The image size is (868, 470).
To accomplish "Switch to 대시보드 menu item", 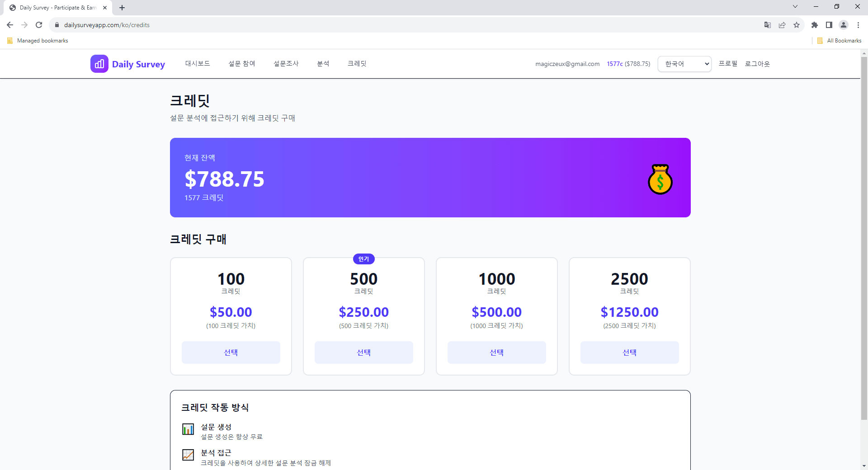I will (198, 64).
